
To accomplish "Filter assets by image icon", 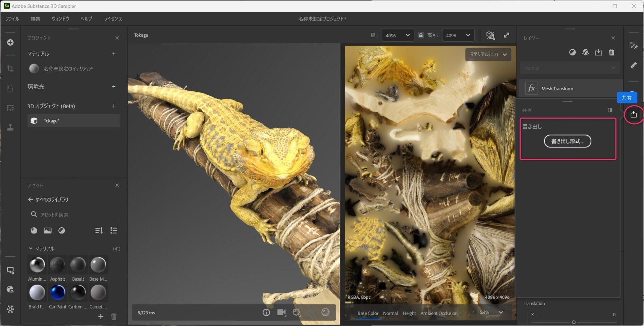I will coord(48,230).
